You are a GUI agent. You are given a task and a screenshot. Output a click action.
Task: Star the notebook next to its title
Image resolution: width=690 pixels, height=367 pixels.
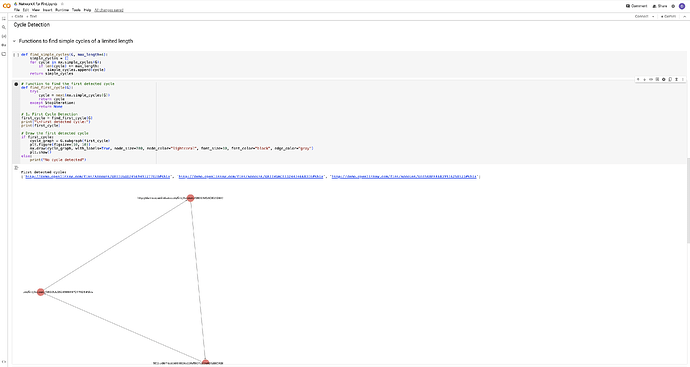pos(62,4)
